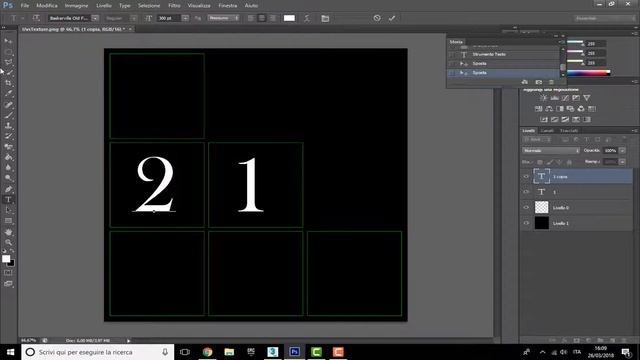Open font size dropdown
640x360 pixels.
[x=185, y=18]
